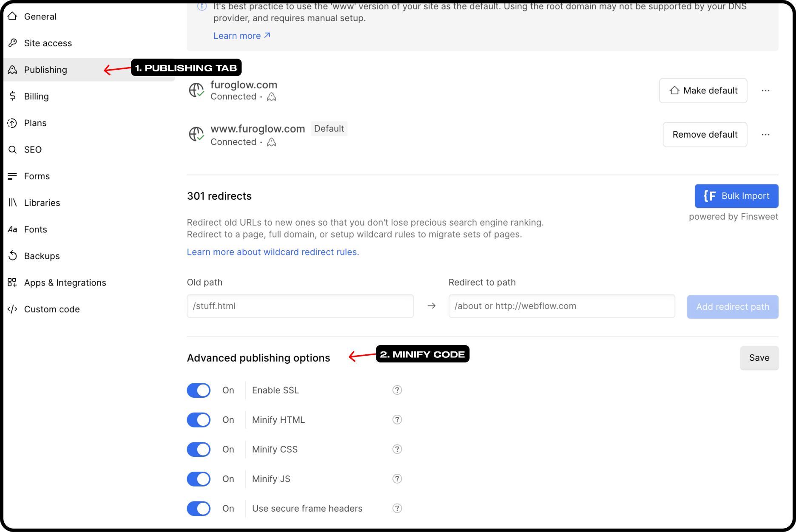Click the Bulk Import button

736,196
